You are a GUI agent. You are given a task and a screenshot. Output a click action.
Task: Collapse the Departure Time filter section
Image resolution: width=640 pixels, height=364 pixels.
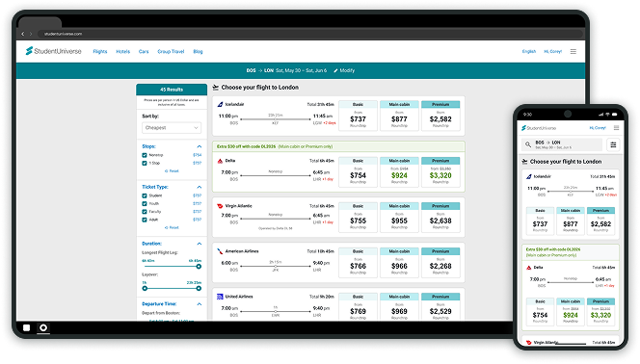(200, 304)
